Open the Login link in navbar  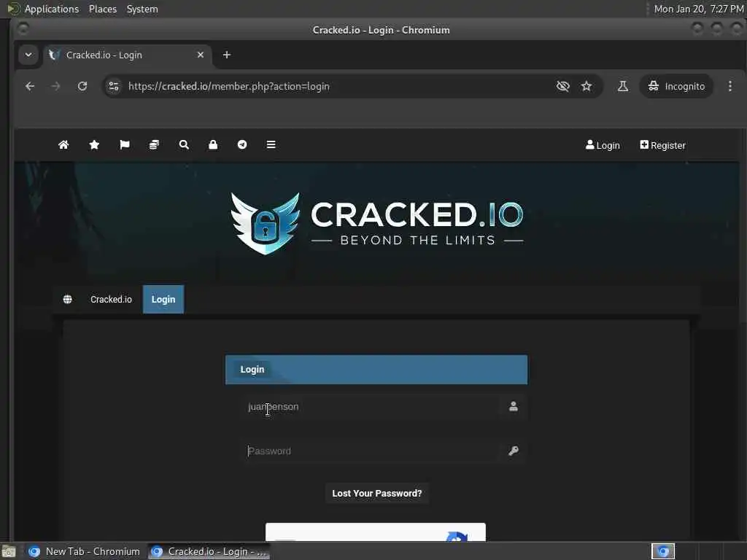click(603, 145)
